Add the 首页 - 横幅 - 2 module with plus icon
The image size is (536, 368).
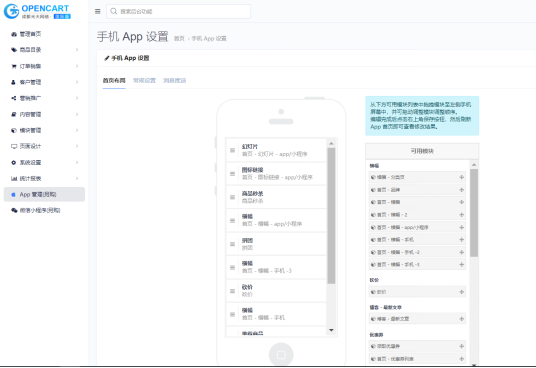click(461, 215)
